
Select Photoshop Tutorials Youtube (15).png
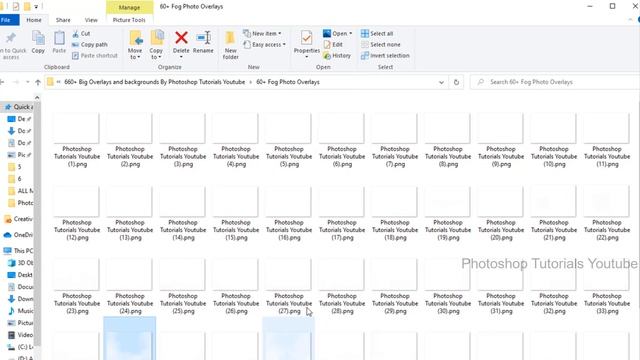coord(236,214)
